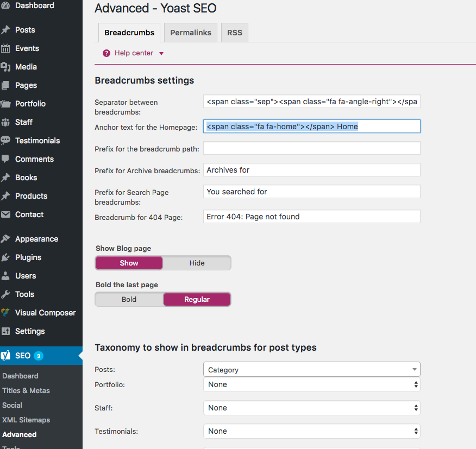The height and width of the screenshot is (449, 476).
Task: Open the Visual Composer icon
Action: [x=7, y=313]
